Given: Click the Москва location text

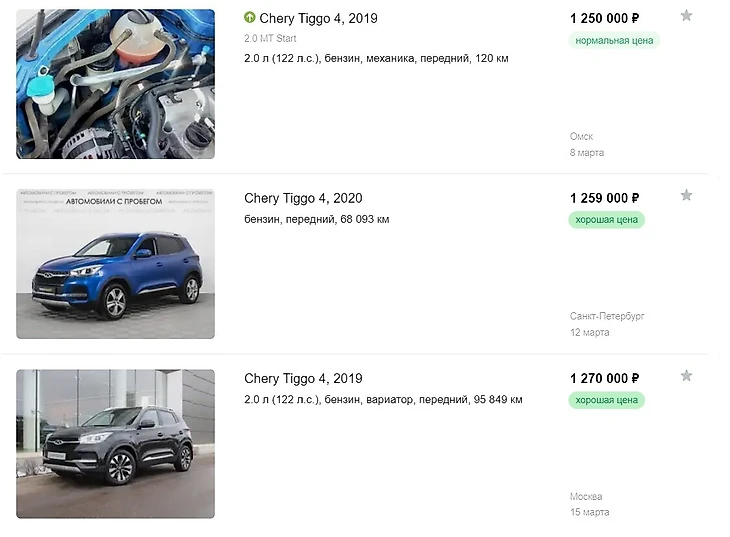Looking at the screenshot, I should 586,496.
